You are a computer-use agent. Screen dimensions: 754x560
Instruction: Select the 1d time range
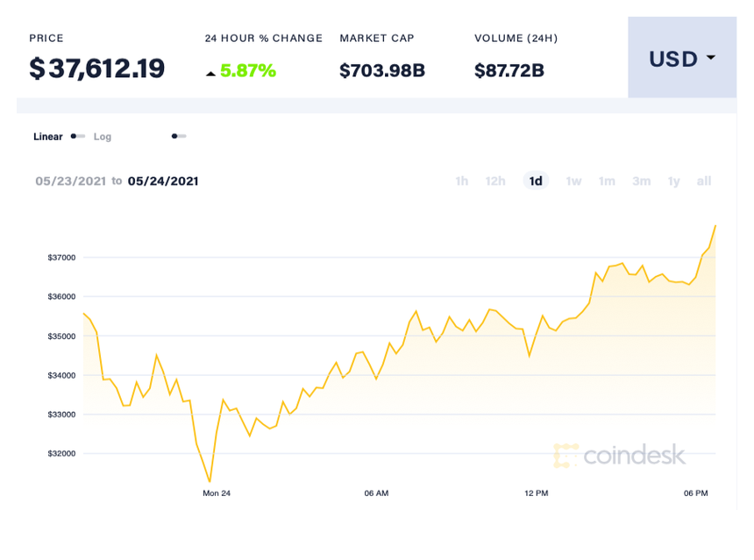click(x=536, y=181)
